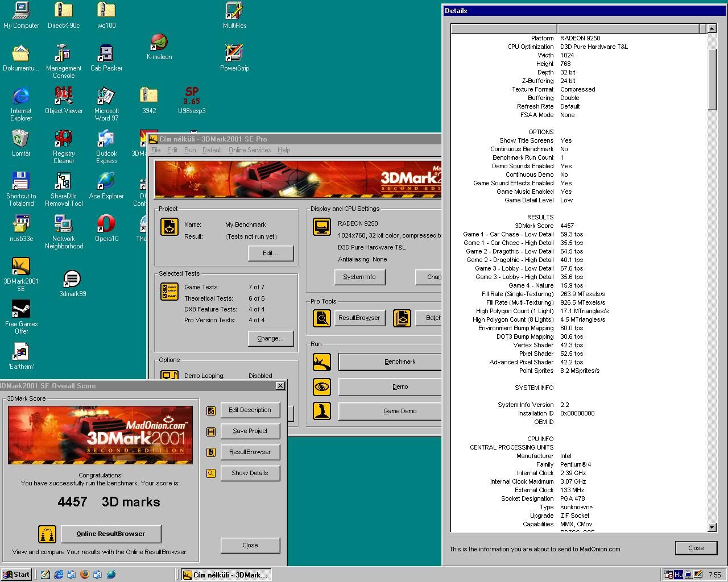Image resolution: width=728 pixels, height=582 pixels.
Task: Open Shortcut to Totalcmd icon
Action: pyautogui.click(x=21, y=189)
